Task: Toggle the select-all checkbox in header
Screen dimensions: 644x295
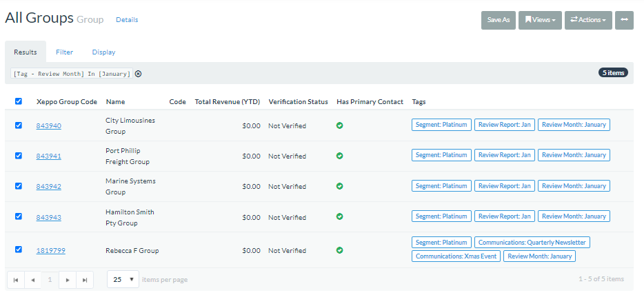Action: point(19,101)
